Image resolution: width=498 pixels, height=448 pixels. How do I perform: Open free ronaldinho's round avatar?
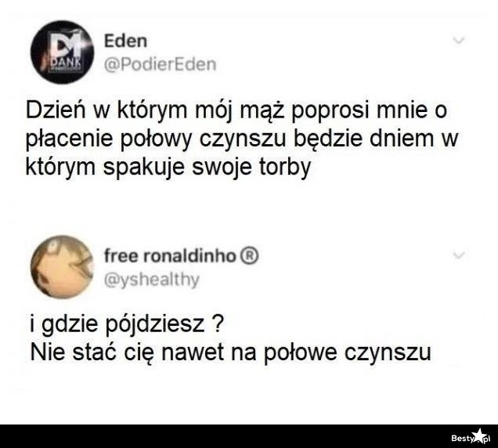point(63,267)
